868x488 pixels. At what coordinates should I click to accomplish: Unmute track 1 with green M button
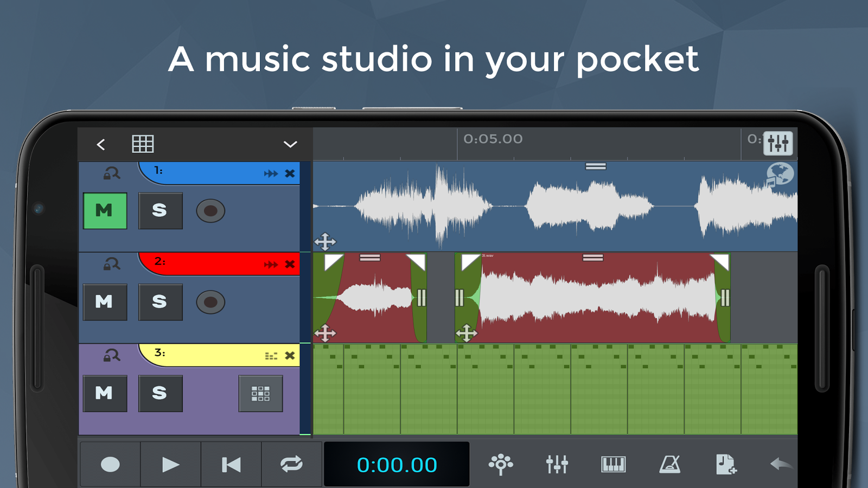105,210
